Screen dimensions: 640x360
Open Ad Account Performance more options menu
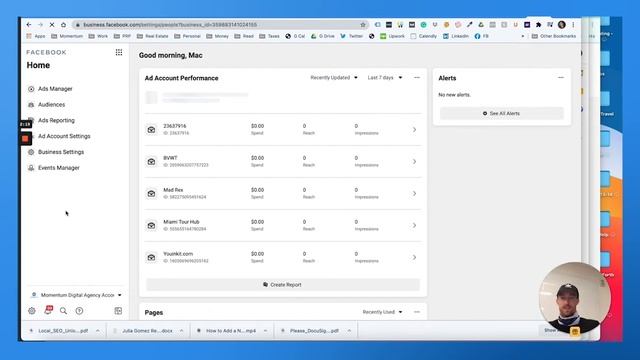[417, 78]
